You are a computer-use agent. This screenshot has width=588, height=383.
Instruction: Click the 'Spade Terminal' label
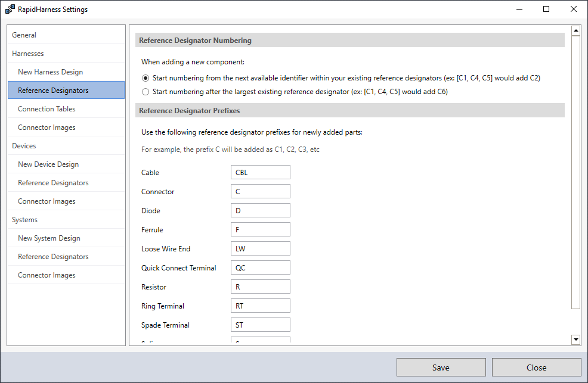165,325
